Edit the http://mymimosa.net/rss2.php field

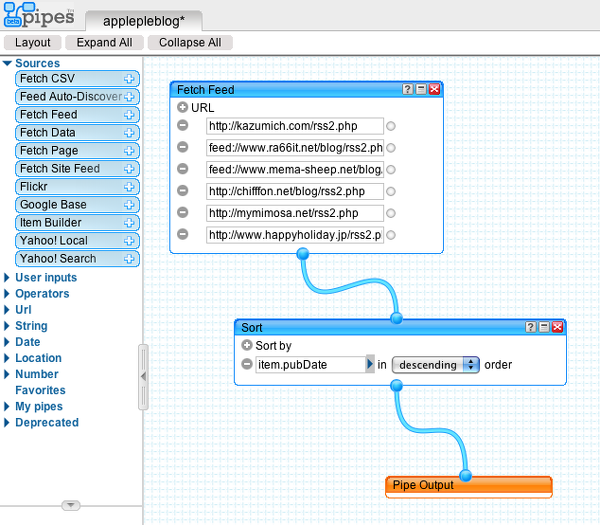click(295, 213)
